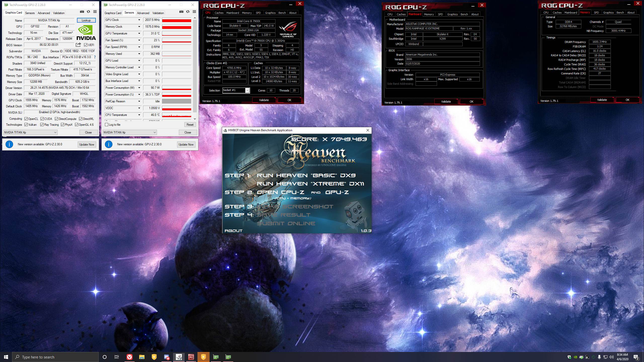Click the orange-highlighted shield taskbar icon
This screenshot has width=644, height=362.
203,357
